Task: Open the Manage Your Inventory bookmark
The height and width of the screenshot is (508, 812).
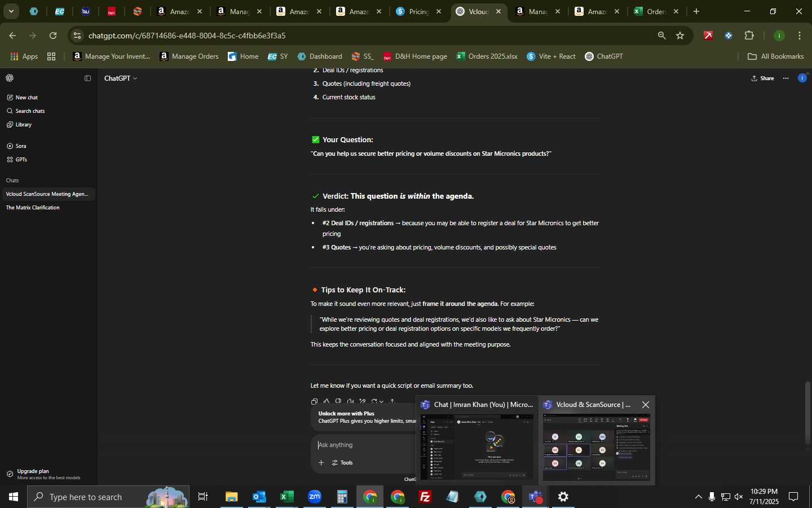Action: (x=112, y=56)
